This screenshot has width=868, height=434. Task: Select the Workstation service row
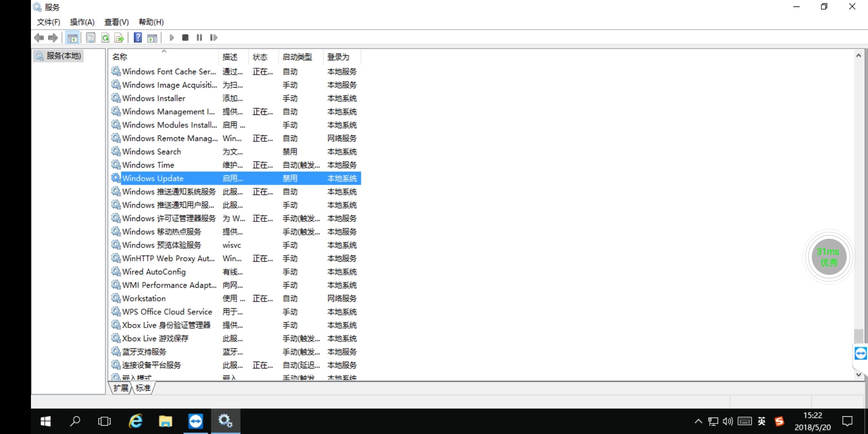click(x=236, y=298)
